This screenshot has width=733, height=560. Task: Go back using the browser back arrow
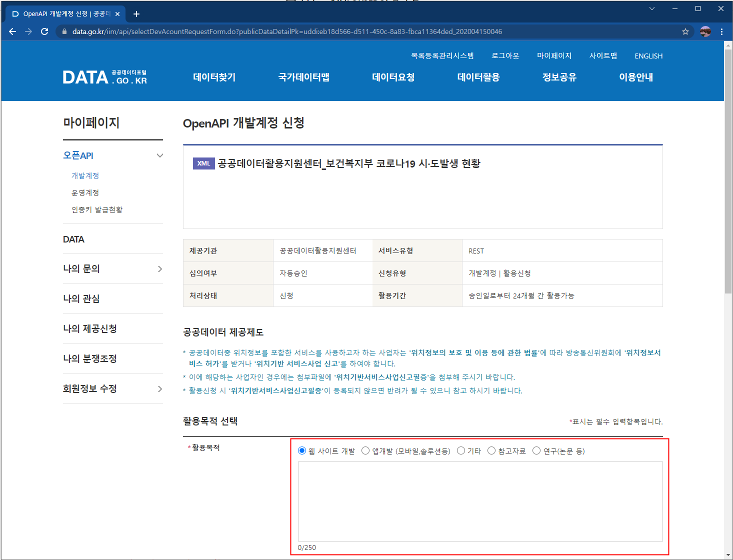pyautogui.click(x=12, y=31)
